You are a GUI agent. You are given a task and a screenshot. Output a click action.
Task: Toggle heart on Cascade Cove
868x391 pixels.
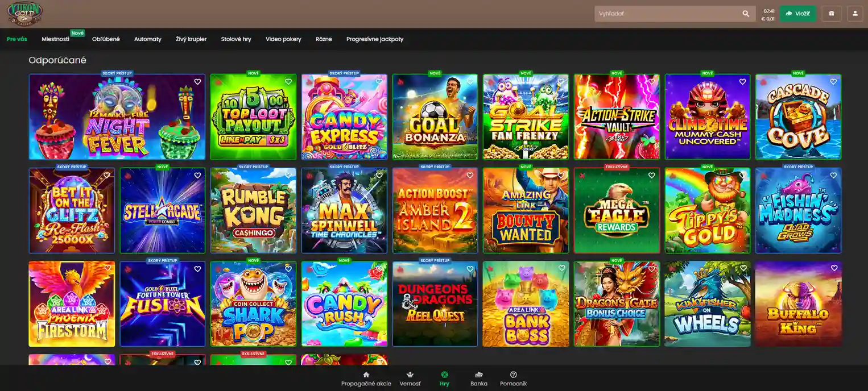point(833,82)
